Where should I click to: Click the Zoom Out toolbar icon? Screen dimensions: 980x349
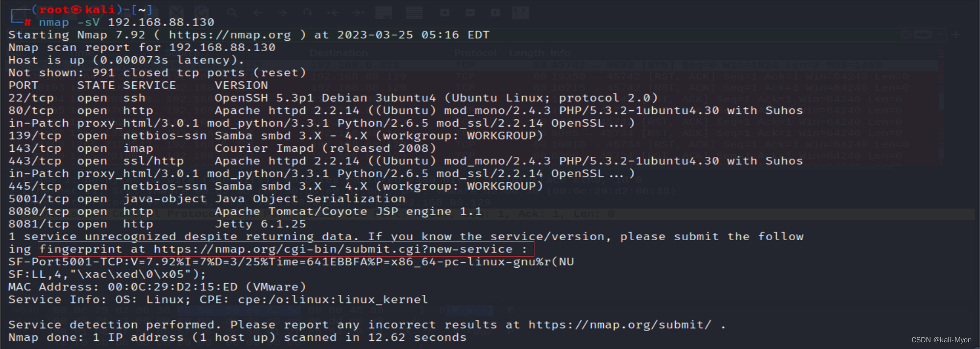click(470, 12)
